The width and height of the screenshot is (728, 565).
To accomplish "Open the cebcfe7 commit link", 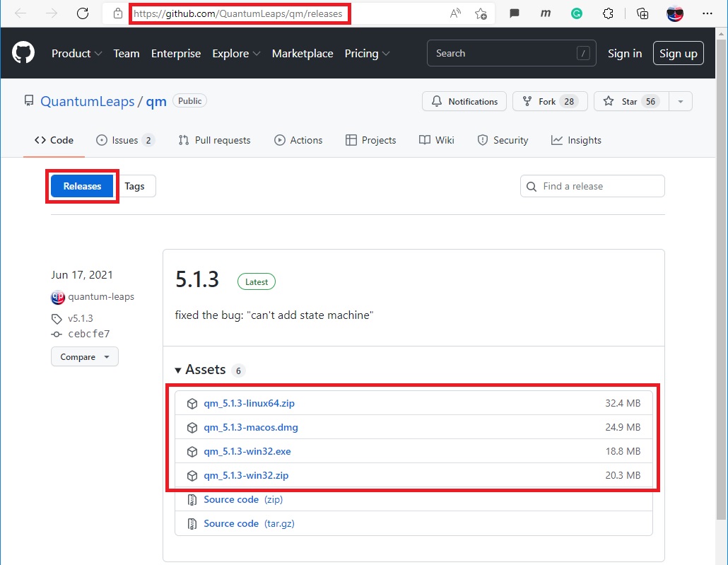I will (x=89, y=334).
